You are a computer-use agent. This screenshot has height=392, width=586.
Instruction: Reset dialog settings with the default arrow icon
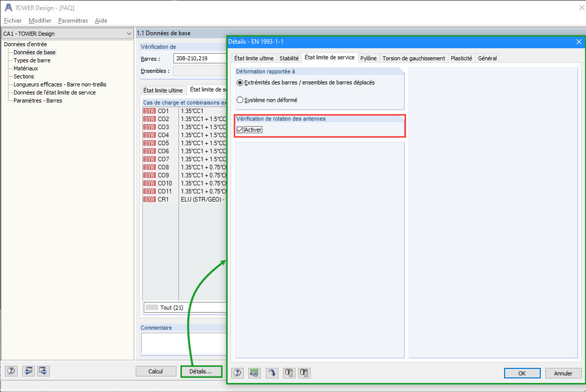click(271, 373)
